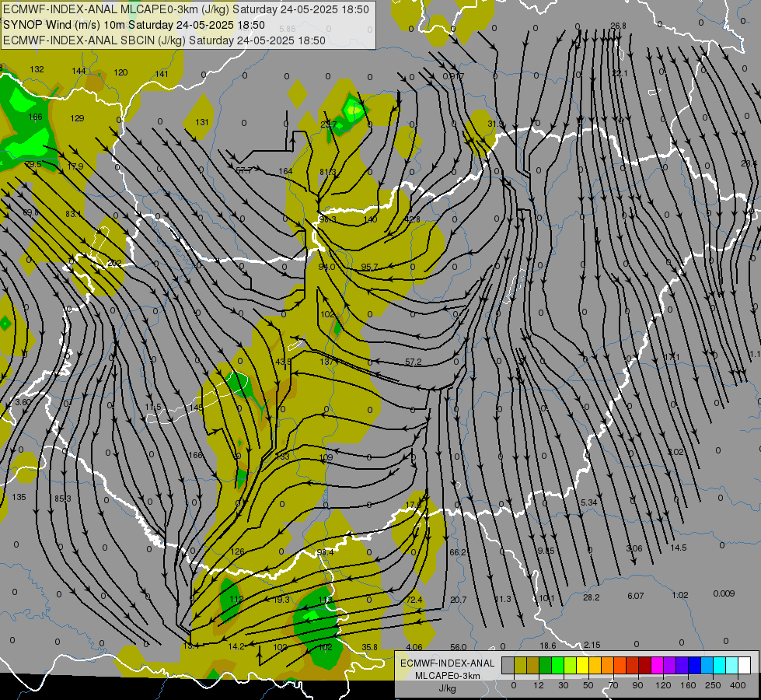The height and width of the screenshot is (700, 761).
Task: Click the map value '14.5'
Action: click(x=679, y=548)
